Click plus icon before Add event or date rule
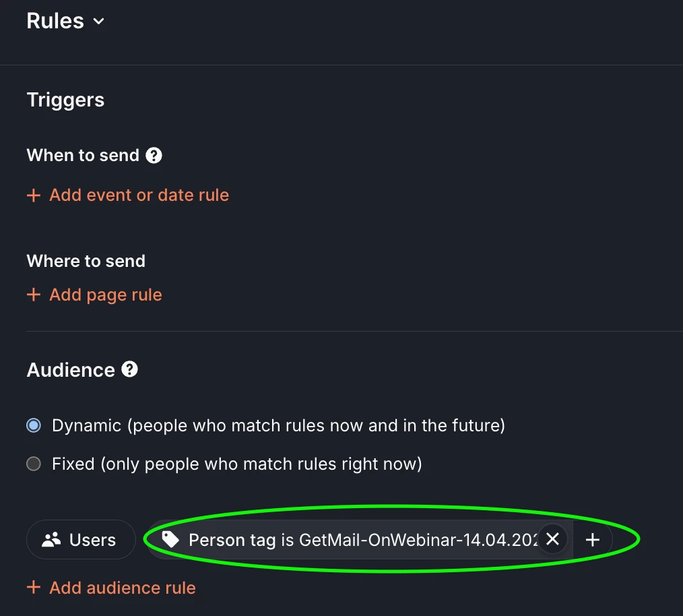The height and width of the screenshot is (616, 683). (x=33, y=195)
